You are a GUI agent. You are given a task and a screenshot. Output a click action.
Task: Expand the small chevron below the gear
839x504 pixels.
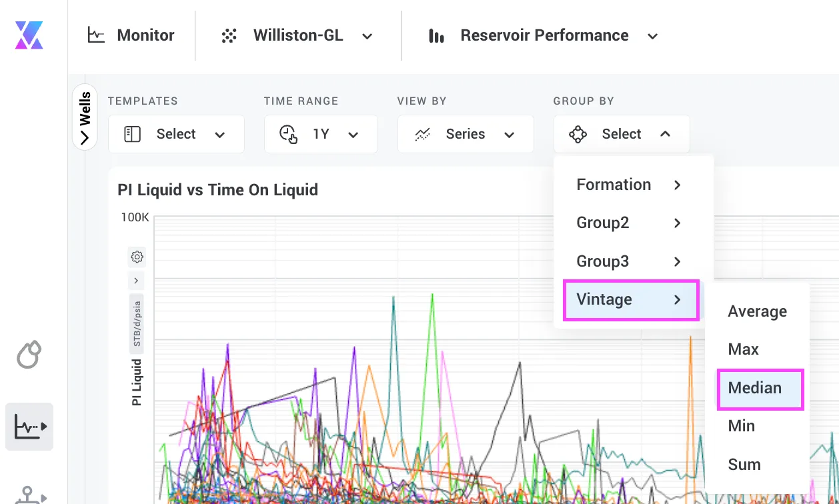pos(136,281)
